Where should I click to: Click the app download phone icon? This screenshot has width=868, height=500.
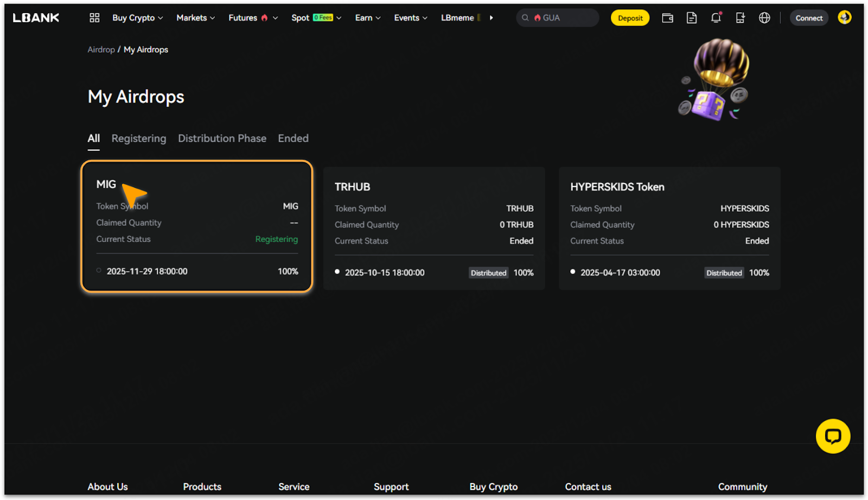point(740,18)
